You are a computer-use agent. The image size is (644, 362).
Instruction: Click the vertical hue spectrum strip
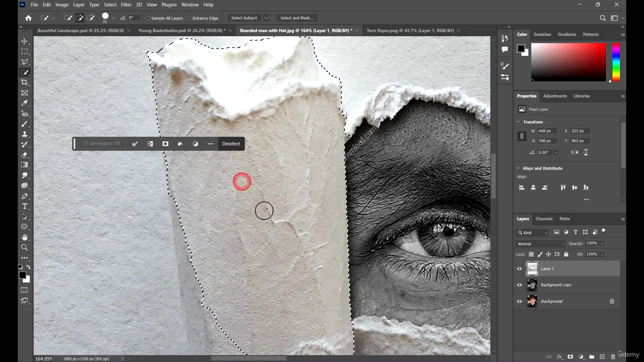(615, 62)
